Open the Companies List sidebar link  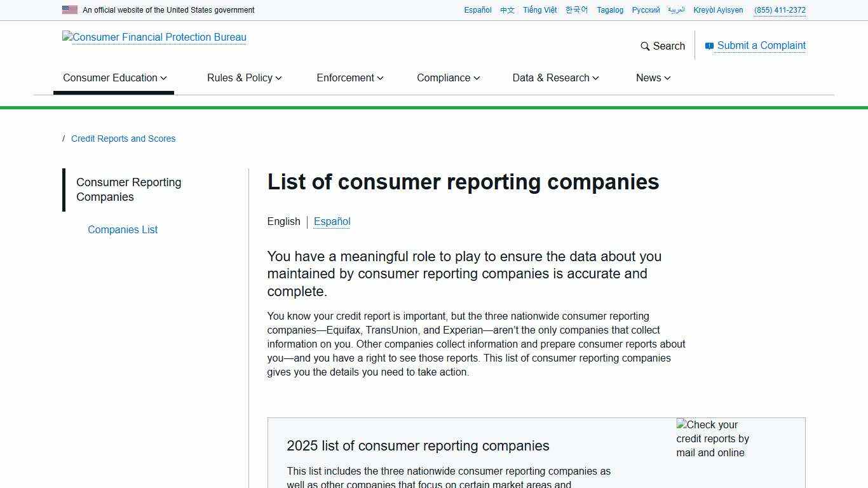click(122, 229)
